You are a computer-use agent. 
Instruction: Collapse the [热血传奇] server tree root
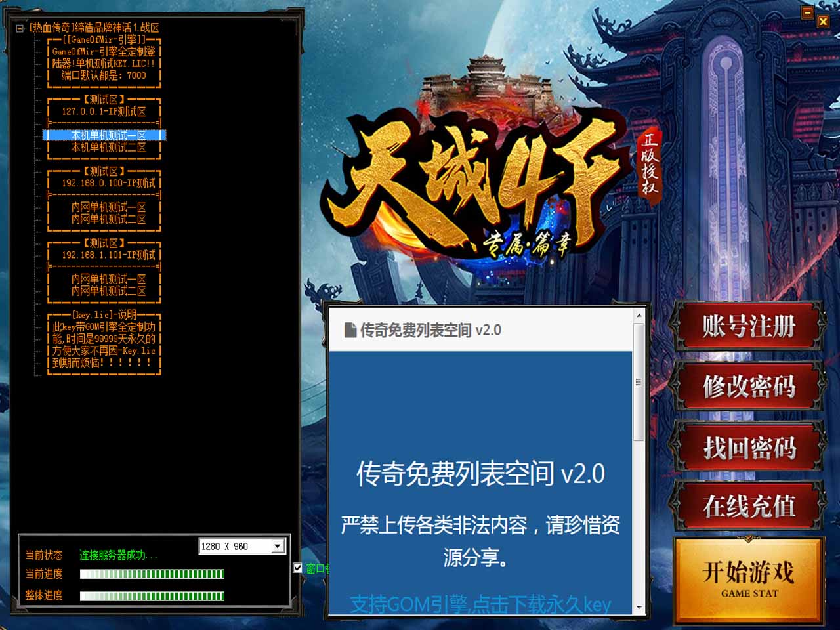click(x=20, y=28)
